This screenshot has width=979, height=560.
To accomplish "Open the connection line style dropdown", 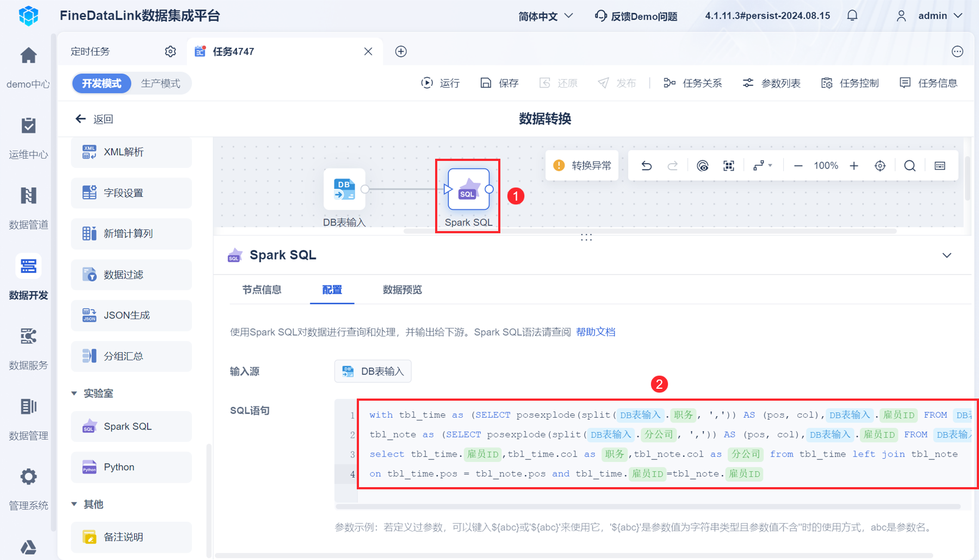I will click(x=763, y=166).
